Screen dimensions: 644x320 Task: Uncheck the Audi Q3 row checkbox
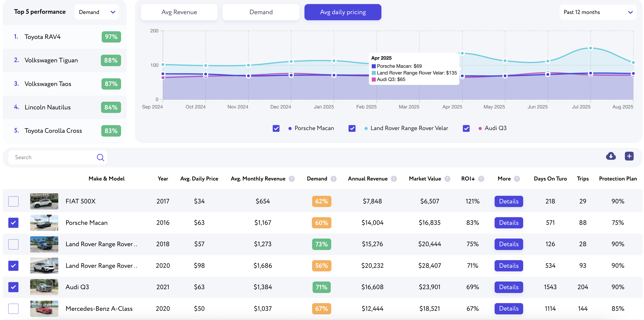13,287
